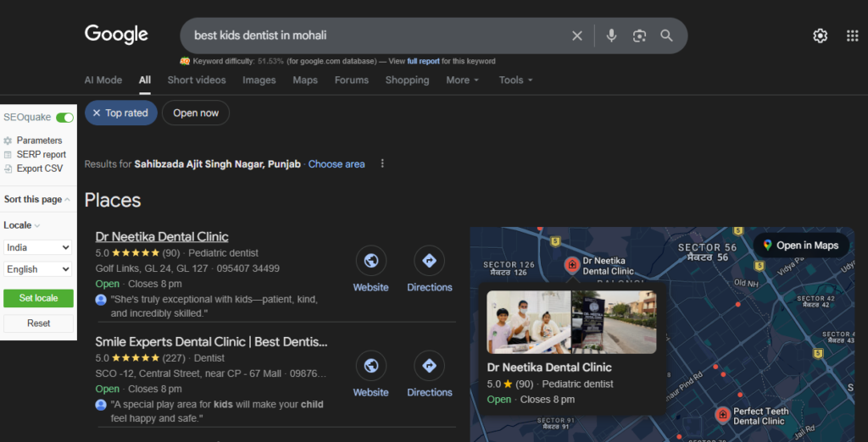Viewport: 868px width, 442px height.
Task: Open Dr Neetika Dental Clinic listing title
Action: tap(162, 237)
